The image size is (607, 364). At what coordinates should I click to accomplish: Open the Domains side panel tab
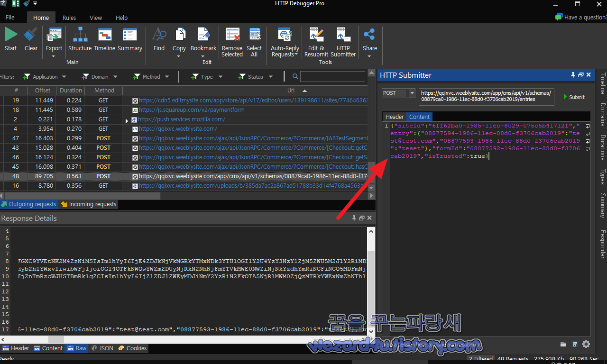603,114
